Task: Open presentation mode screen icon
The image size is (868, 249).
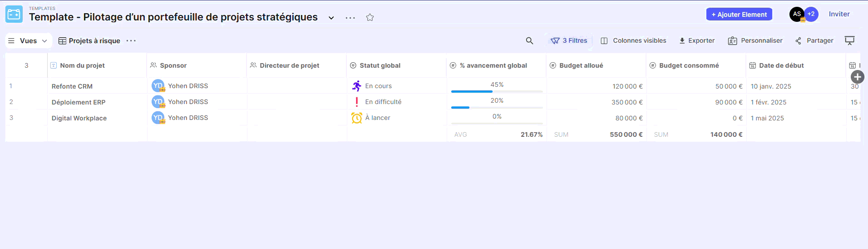Action: pos(849,41)
